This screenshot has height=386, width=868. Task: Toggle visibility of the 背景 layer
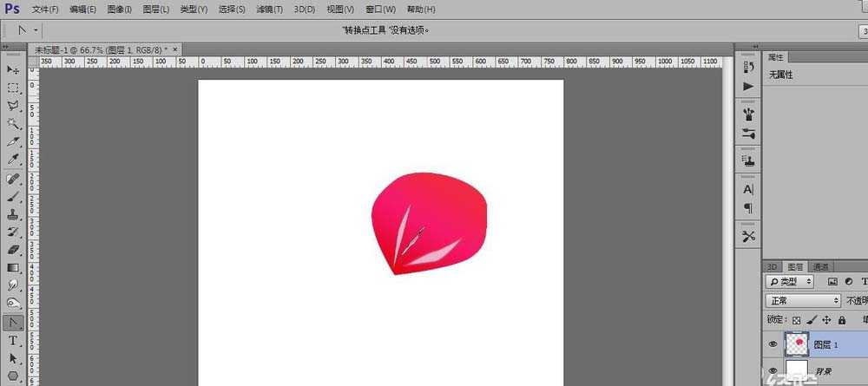pyautogui.click(x=773, y=372)
